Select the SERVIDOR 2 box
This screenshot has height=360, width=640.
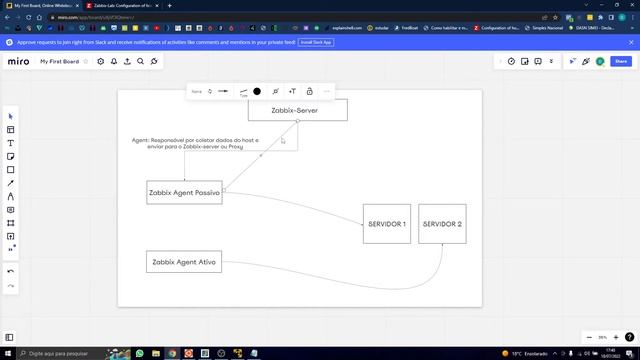point(442,224)
